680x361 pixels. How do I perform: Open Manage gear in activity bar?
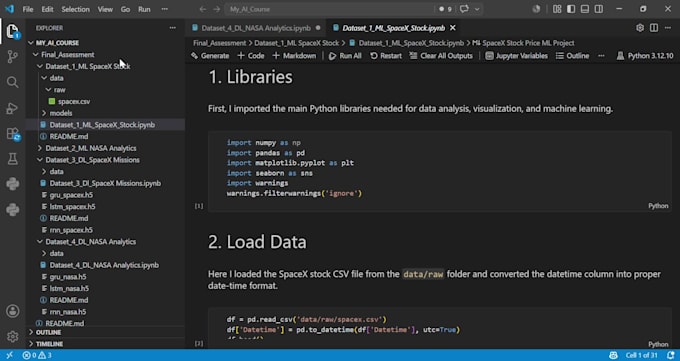coord(13,336)
